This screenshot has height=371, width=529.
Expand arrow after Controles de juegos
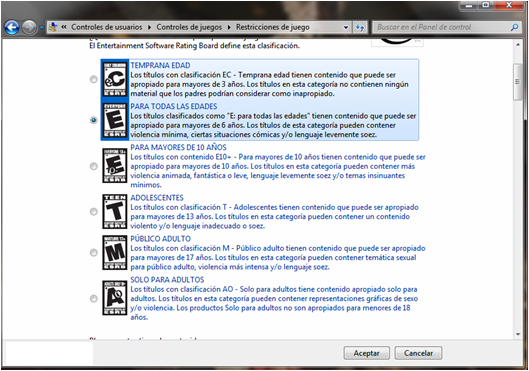(229, 27)
